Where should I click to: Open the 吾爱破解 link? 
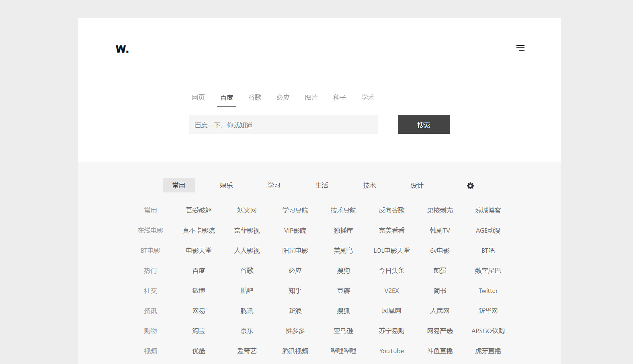(x=199, y=211)
